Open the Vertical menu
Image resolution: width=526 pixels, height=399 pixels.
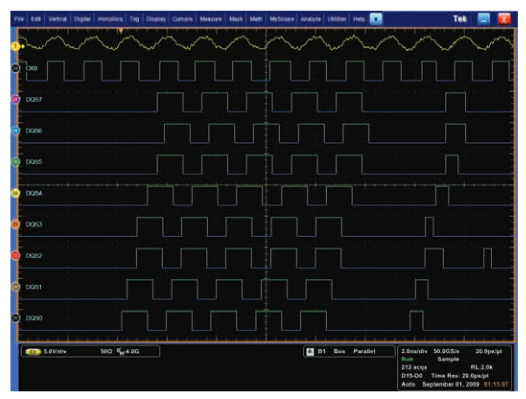57,19
